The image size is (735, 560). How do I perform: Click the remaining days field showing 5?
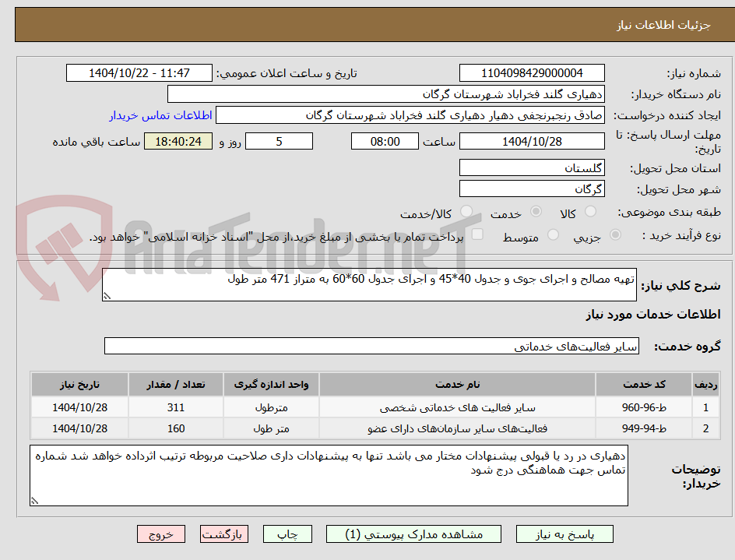tap(279, 141)
